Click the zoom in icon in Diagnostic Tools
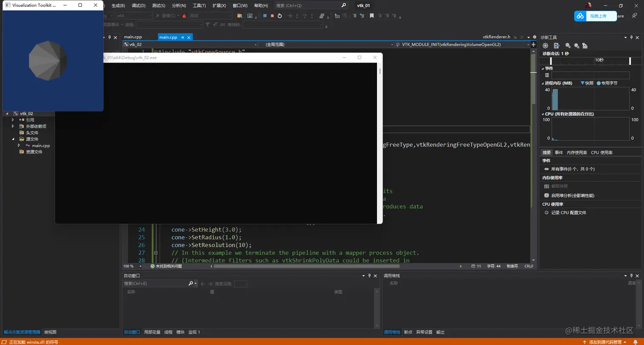The image size is (644, 345). click(568, 46)
